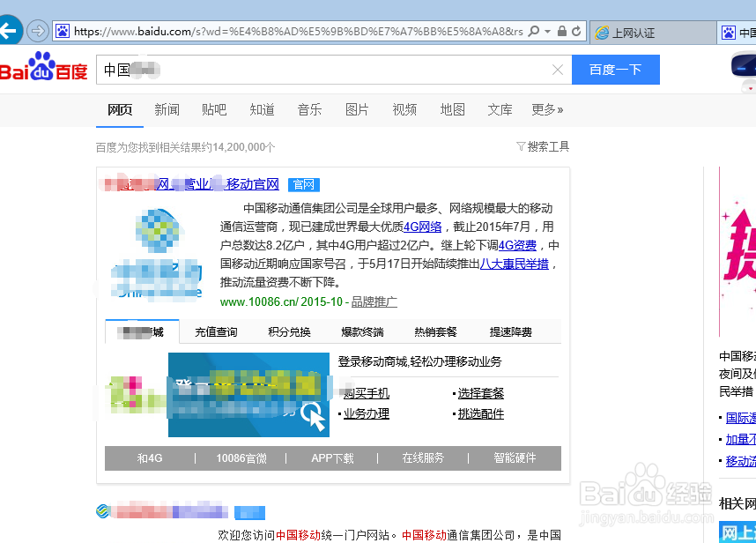Click the security lock icon in address bar

point(561,32)
